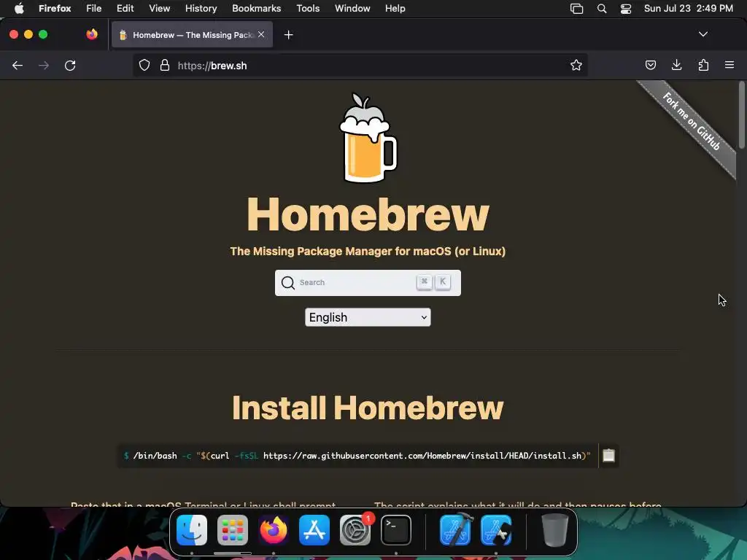Open System Settings from the Dock

tap(355, 530)
